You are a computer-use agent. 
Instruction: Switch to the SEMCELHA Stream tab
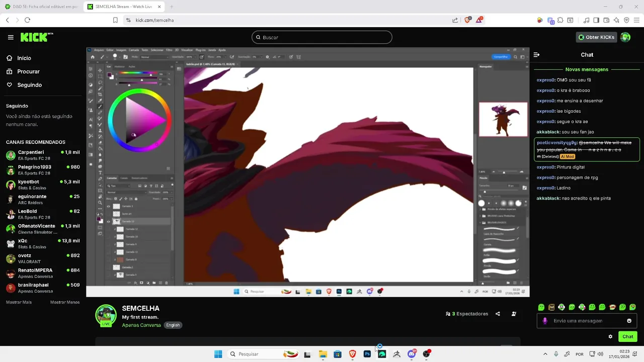123,7
